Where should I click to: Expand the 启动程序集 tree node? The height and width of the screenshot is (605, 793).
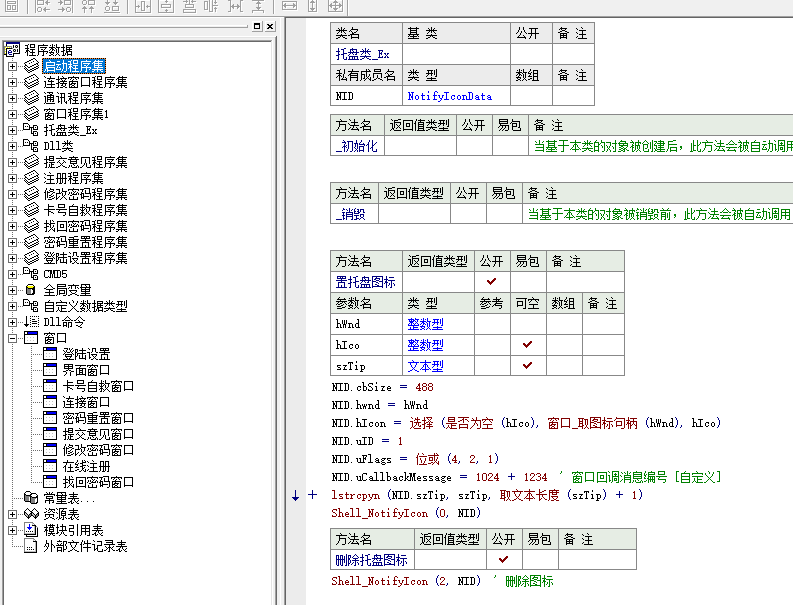[x=13, y=66]
